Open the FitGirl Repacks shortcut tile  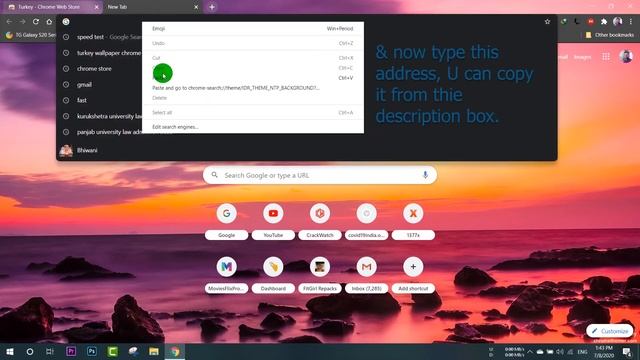(320, 276)
